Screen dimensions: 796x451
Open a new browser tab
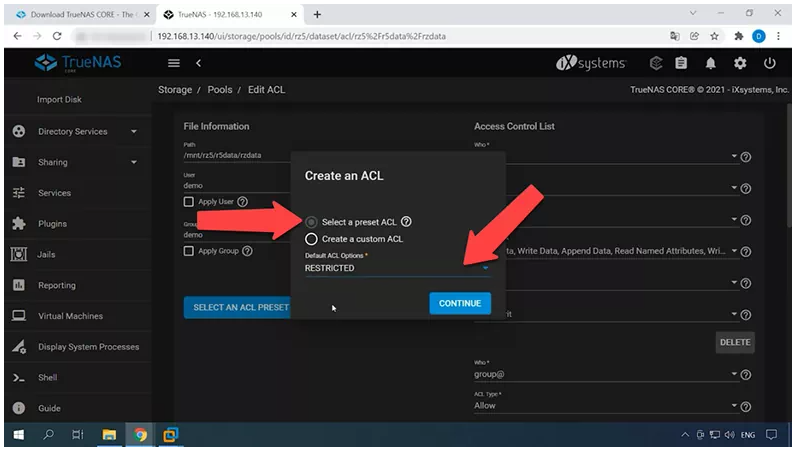[x=317, y=15]
